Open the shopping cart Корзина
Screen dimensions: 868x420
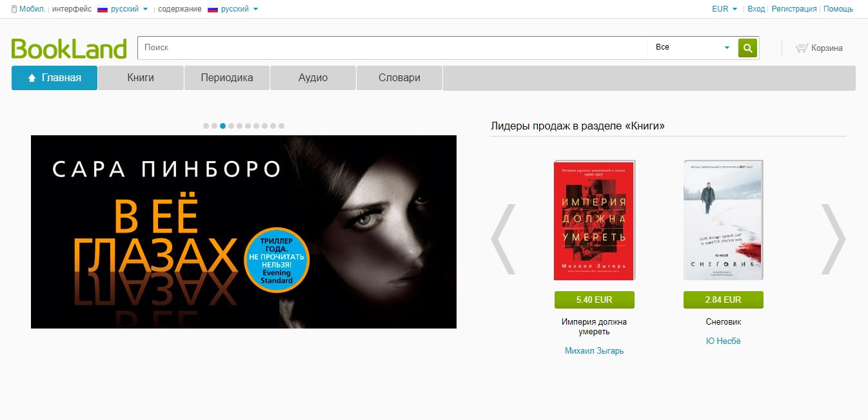point(819,48)
